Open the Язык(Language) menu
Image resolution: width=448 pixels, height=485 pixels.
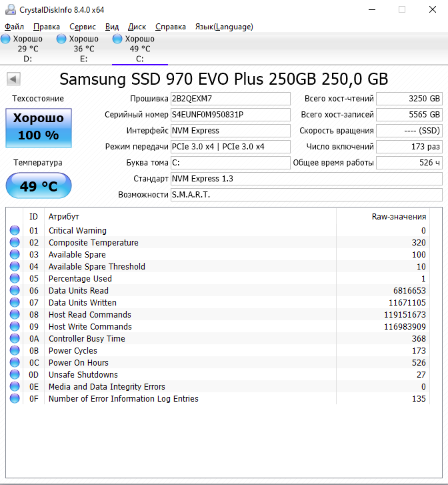tap(224, 27)
